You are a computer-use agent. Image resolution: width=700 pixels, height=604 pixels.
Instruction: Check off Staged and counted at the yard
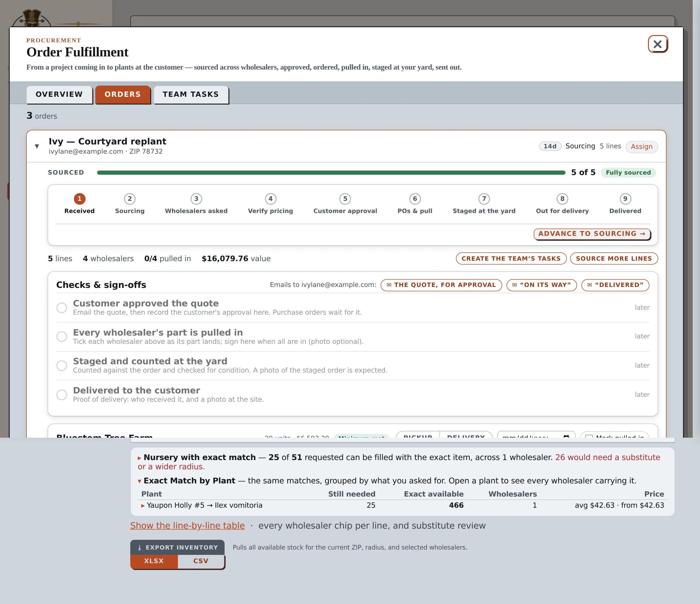61,365
